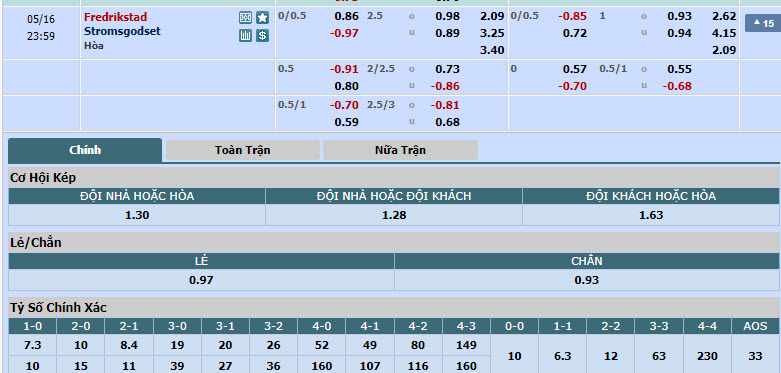The height and width of the screenshot is (373, 781).
Task: Select first-half handicap 0 odds 0.57
Action: (x=575, y=69)
